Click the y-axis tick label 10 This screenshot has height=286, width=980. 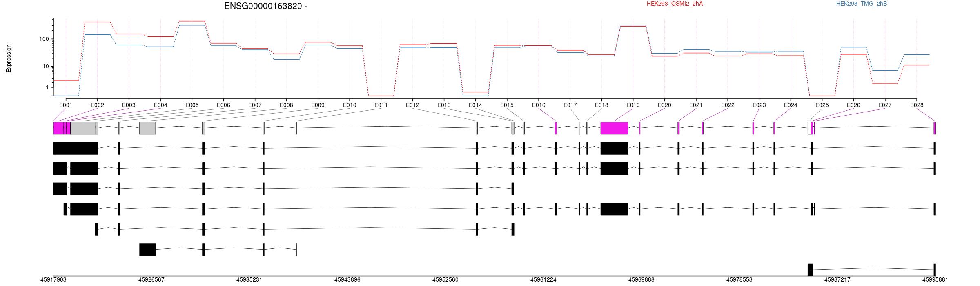click(x=45, y=67)
